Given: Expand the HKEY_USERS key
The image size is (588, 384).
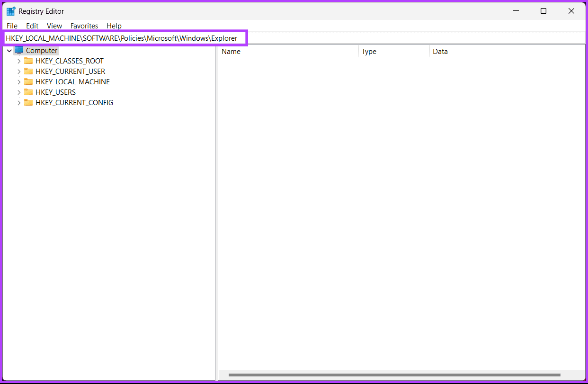Looking at the screenshot, I should tap(19, 92).
